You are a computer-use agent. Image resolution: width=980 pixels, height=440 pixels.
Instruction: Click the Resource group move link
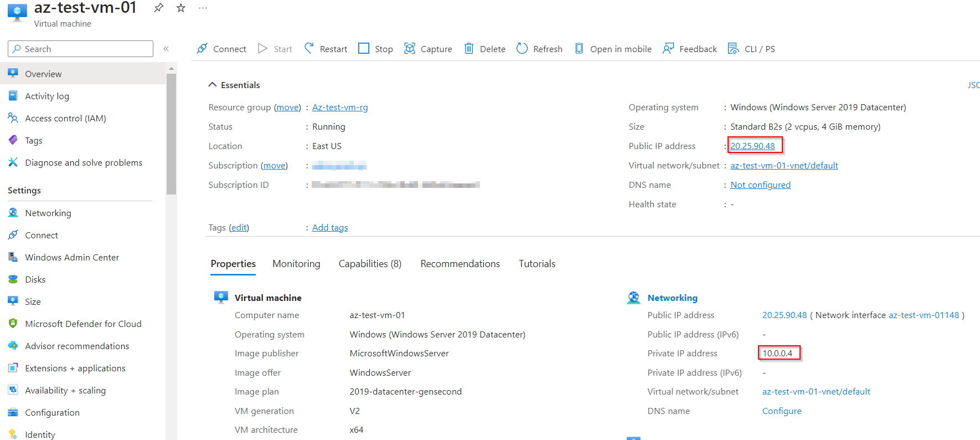coord(288,108)
